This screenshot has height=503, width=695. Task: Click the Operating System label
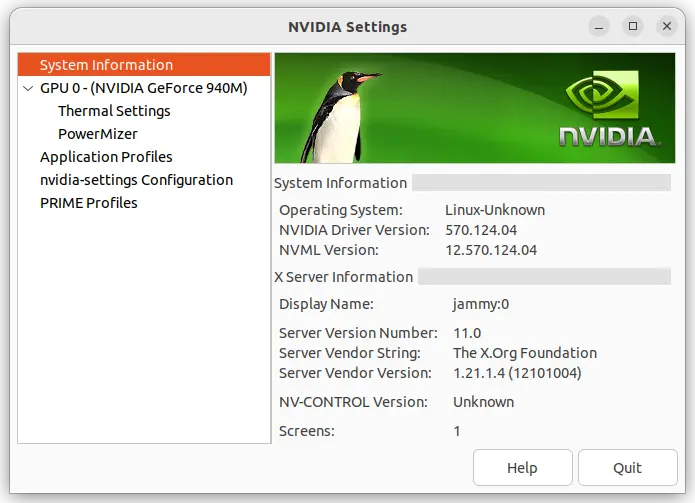click(341, 210)
